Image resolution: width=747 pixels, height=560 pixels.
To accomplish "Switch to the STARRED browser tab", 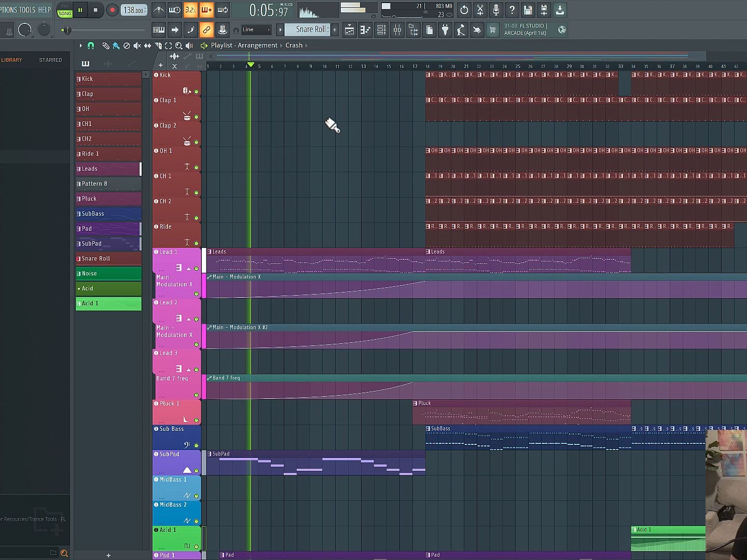I will [50, 60].
